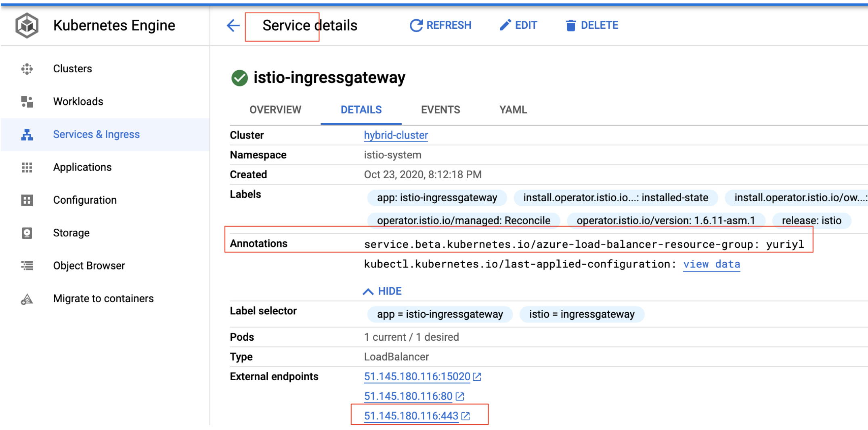Open external link icon for port 15020
The width and height of the screenshot is (868, 430).
coord(477,377)
